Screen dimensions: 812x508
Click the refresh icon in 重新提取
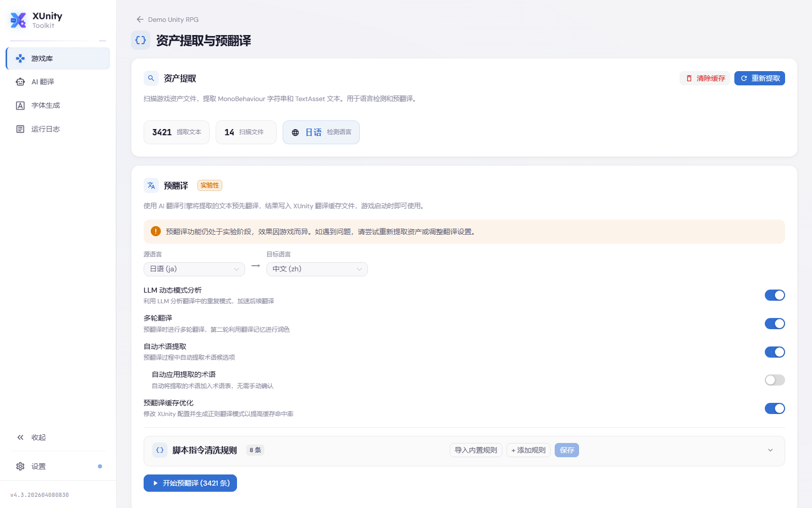(x=744, y=78)
